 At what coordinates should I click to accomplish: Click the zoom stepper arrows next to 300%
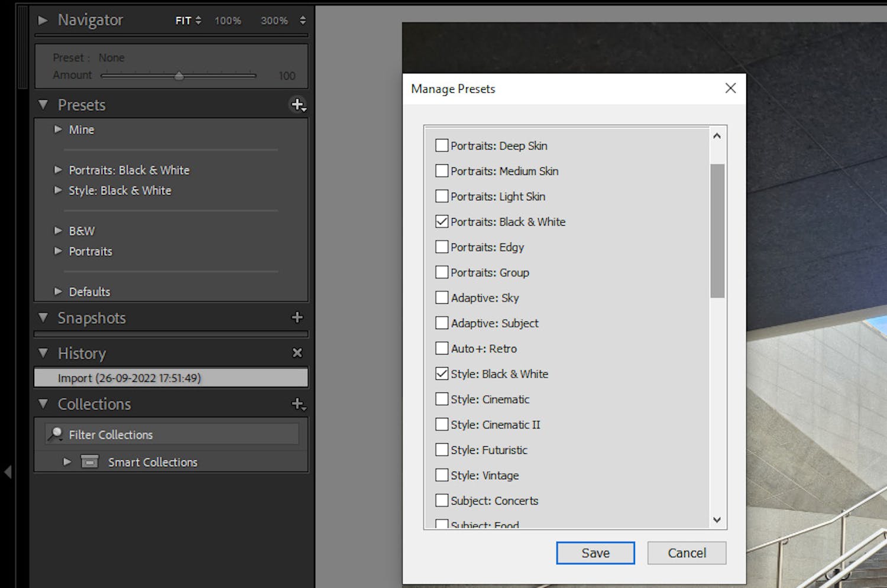(302, 20)
